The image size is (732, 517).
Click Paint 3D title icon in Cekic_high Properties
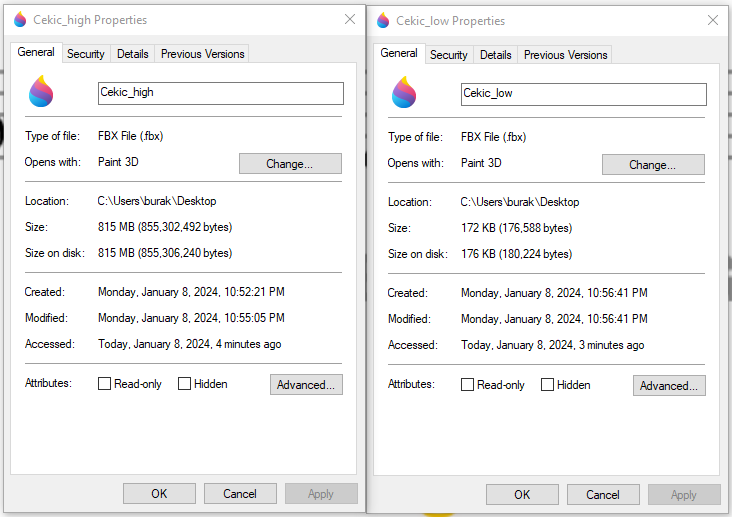pos(20,20)
